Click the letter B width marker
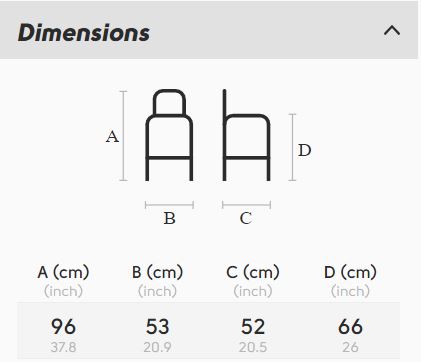The height and width of the screenshot is (362, 421). [x=169, y=218]
